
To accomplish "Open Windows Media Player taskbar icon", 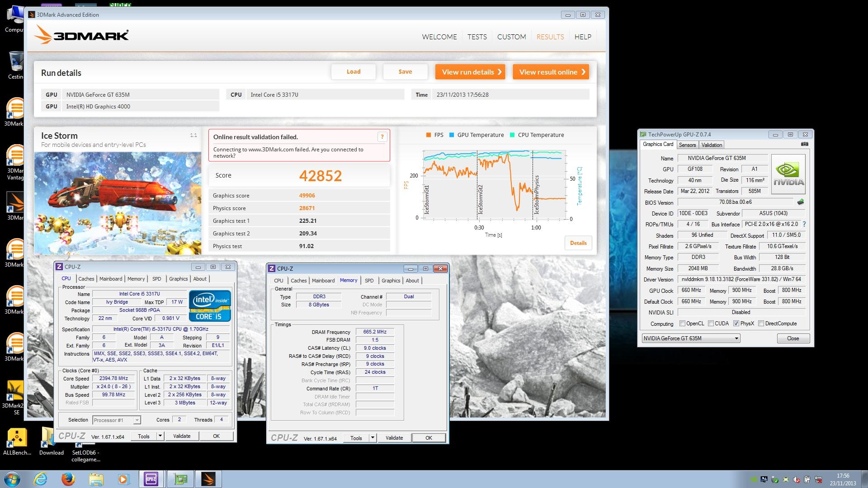I will pos(123,479).
